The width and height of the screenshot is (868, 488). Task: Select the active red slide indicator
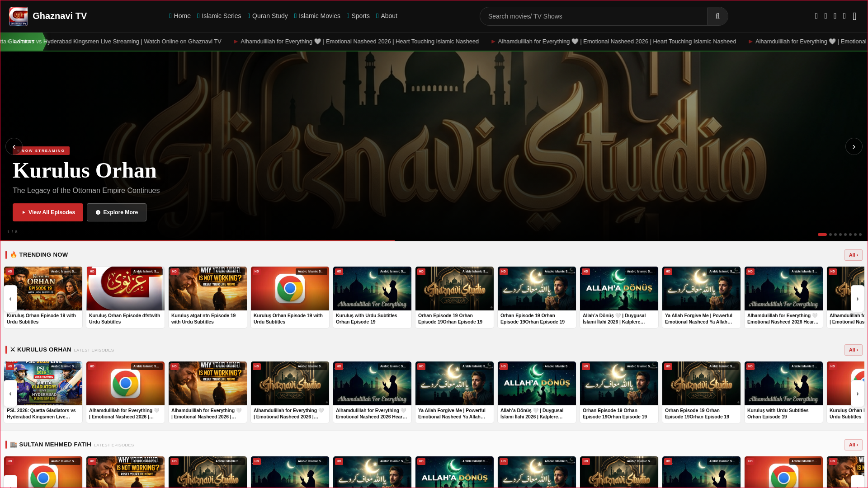tap(822, 235)
